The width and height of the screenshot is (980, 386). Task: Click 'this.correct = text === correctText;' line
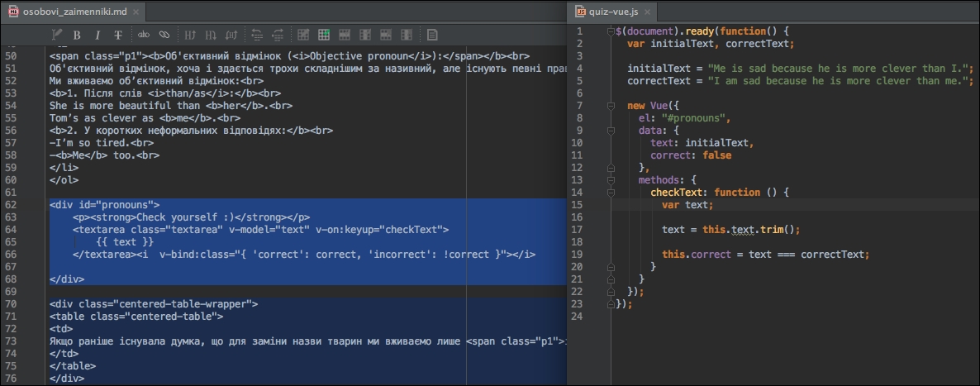pyautogui.click(x=766, y=255)
